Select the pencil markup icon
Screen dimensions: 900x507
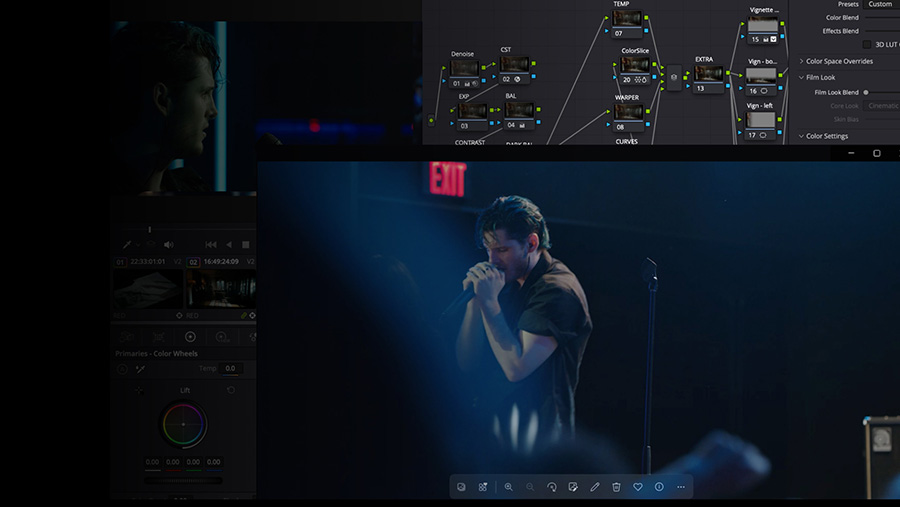tap(595, 487)
